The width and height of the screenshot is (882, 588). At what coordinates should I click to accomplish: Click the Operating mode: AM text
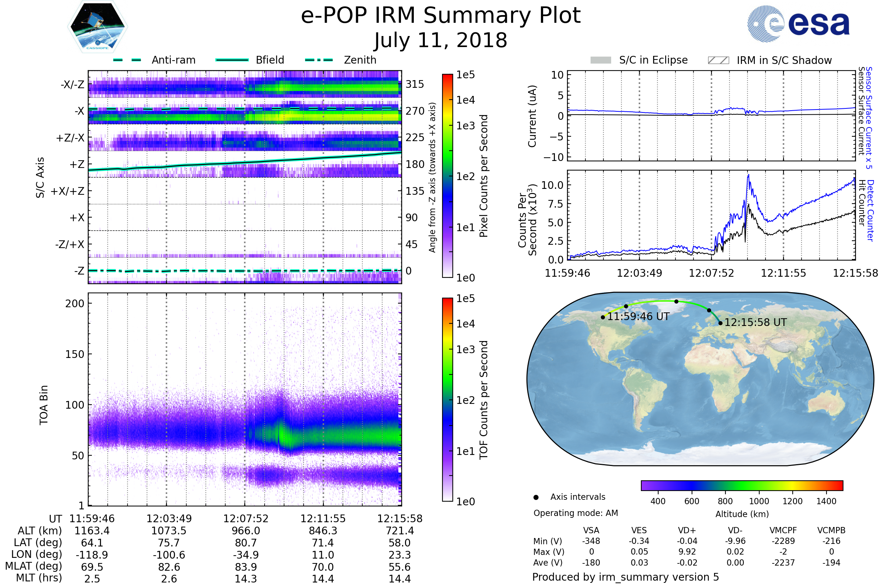[x=576, y=513]
